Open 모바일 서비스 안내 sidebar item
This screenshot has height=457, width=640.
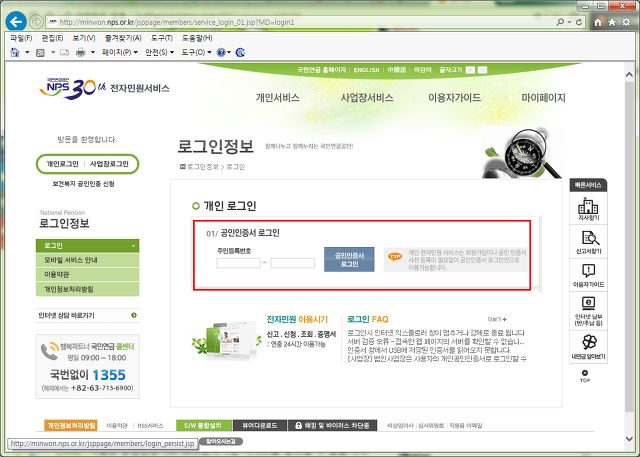point(87,260)
